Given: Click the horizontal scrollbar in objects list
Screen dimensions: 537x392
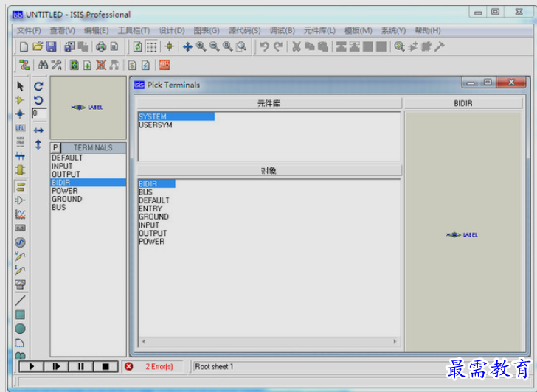Looking at the screenshot, I should [x=268, y=341].
